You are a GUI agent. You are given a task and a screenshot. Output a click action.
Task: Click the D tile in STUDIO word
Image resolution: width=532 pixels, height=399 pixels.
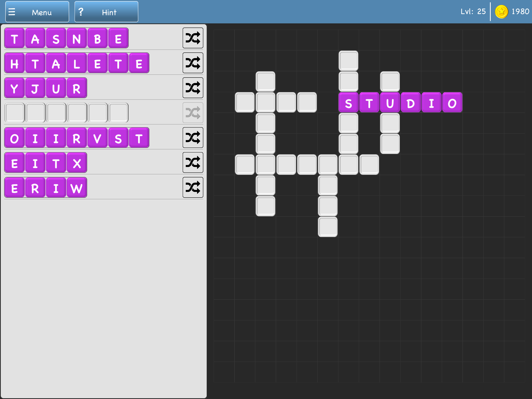point(410,102)
